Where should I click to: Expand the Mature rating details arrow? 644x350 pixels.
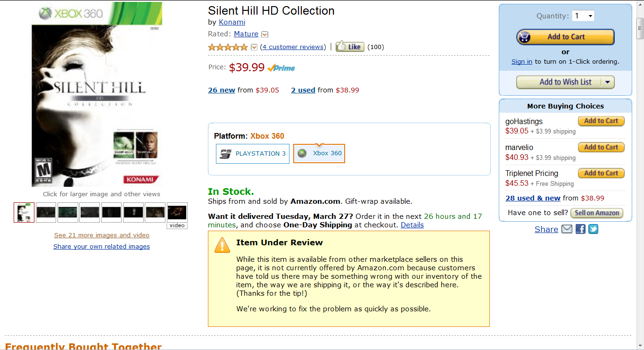[264, 34]
